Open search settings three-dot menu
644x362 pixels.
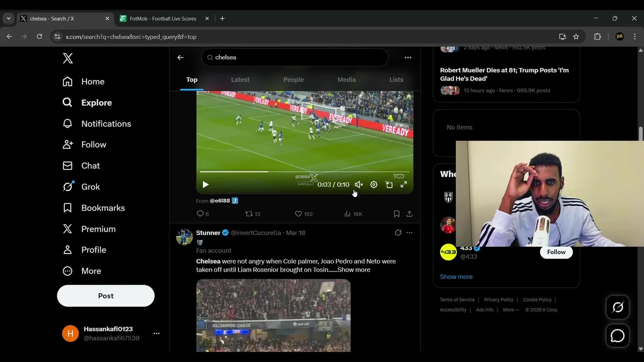click(x=408, y=57)
